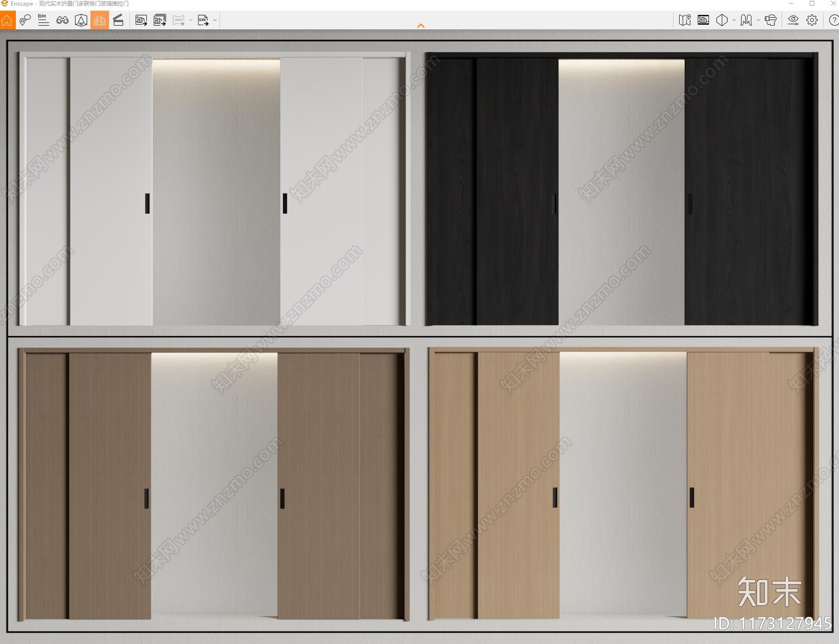The height and width of the screenshot is (644, 839).
Task: Expand the 360 Panorama dropdown arrow
Action: click(x=190, y=20)
